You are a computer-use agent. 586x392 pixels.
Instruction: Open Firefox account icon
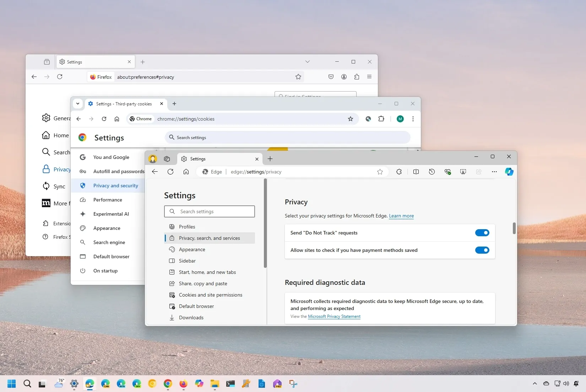344,77
